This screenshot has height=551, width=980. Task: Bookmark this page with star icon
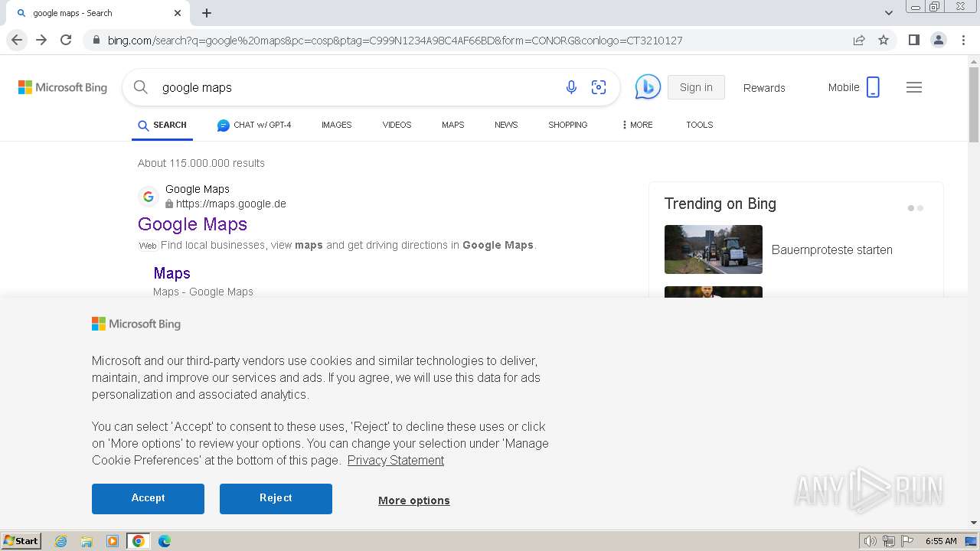pos(884,40)
